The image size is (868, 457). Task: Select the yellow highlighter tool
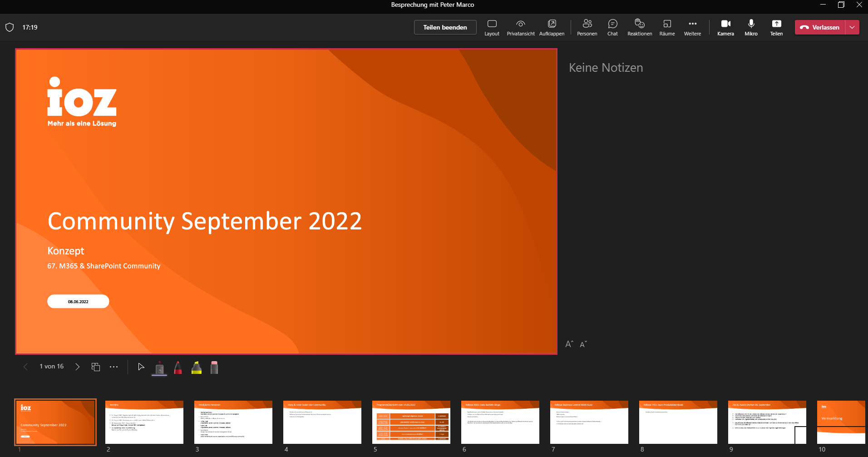coord(197,368)
